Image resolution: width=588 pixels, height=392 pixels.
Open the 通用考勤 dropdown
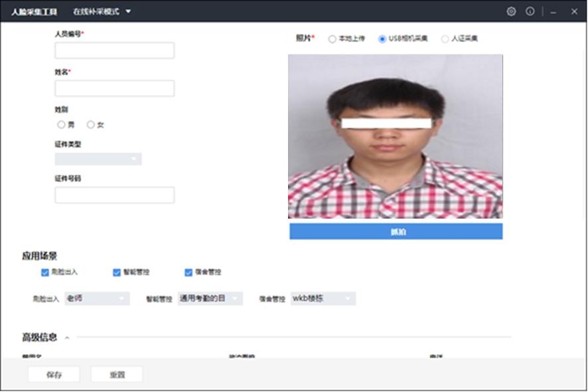click(x=206, y=298)
